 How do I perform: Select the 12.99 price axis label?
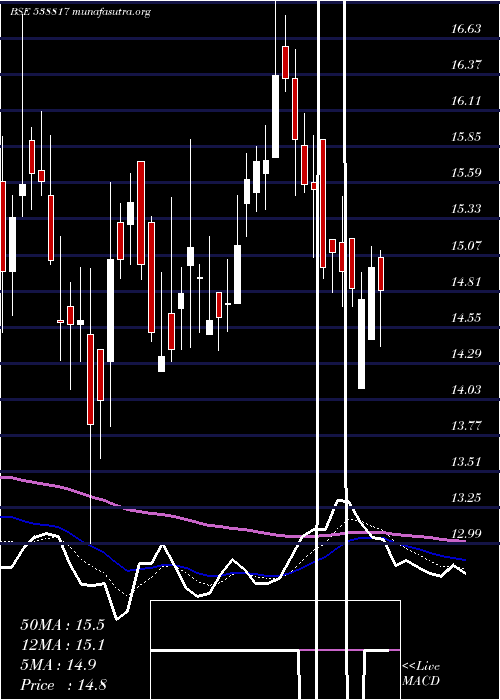pos(466,534)
